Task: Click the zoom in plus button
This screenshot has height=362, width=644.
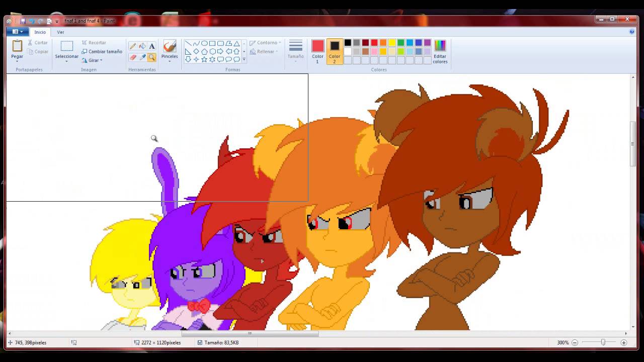Action: tap(624, 342)
